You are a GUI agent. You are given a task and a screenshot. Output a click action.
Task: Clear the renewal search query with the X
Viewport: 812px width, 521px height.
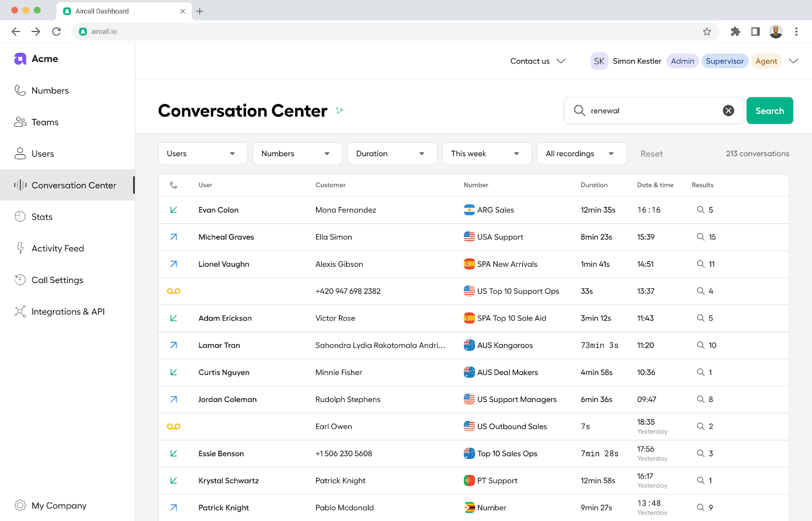(x=729, y=110)
